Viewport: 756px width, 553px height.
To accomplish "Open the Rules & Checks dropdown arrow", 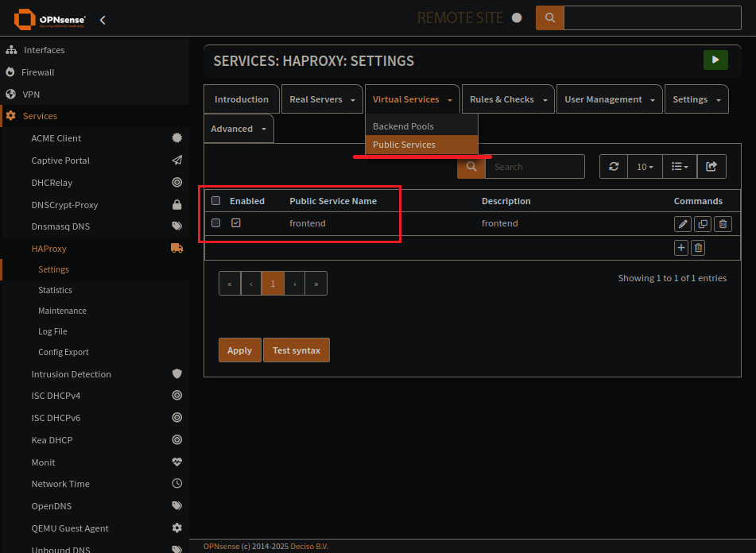I will [x=545, y=100].
